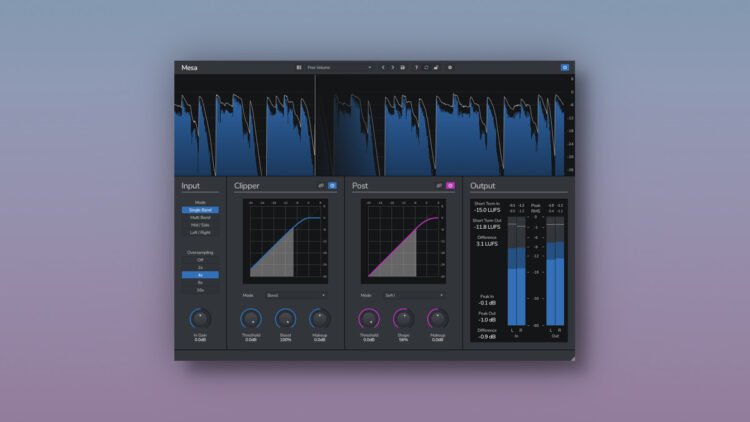Screen dimensions: 750x422
Task: Click the Clipper Threshold knob
Action: pos(251,319)
